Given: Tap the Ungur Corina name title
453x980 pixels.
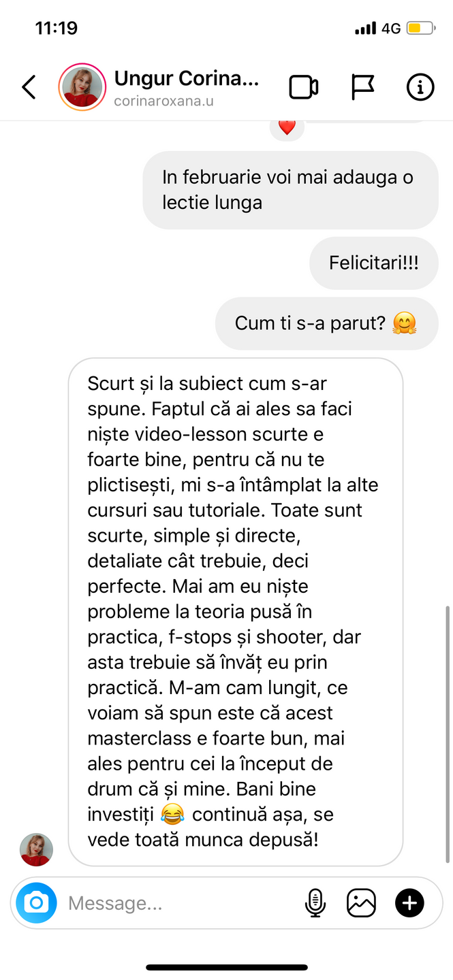Looking at the screenshot, I should point(187,79).
